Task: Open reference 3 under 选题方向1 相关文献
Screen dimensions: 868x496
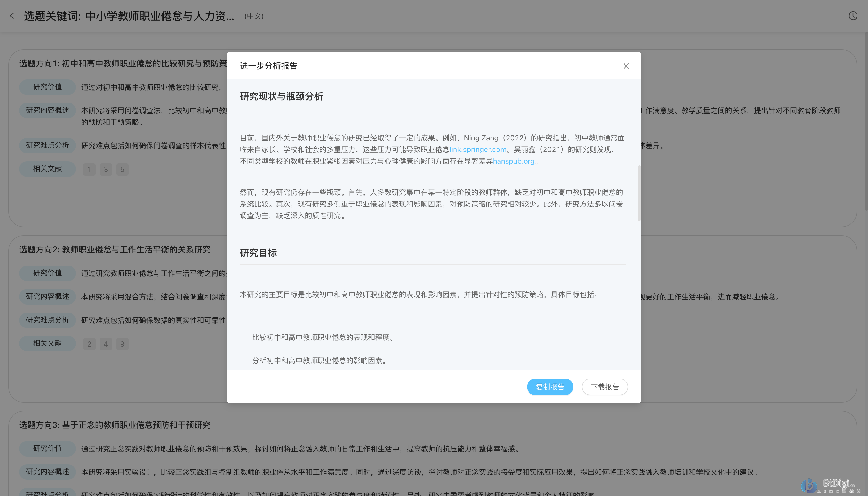Action: coord(106,169)
